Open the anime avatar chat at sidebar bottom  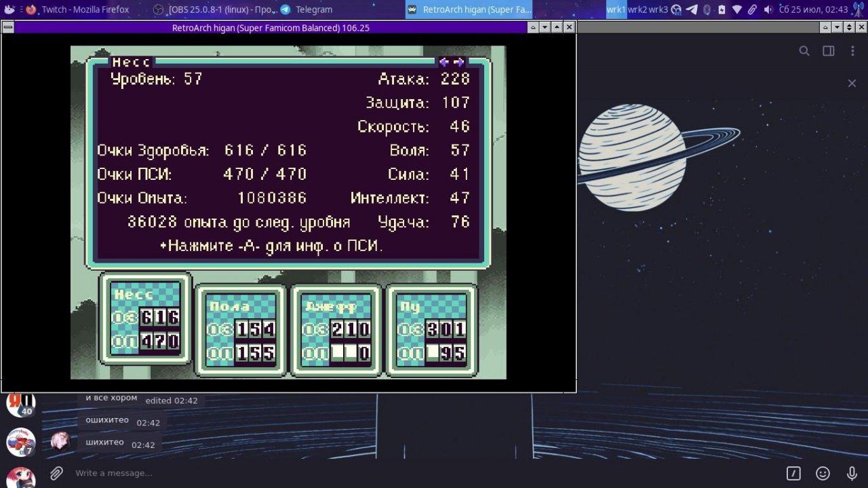21,478
